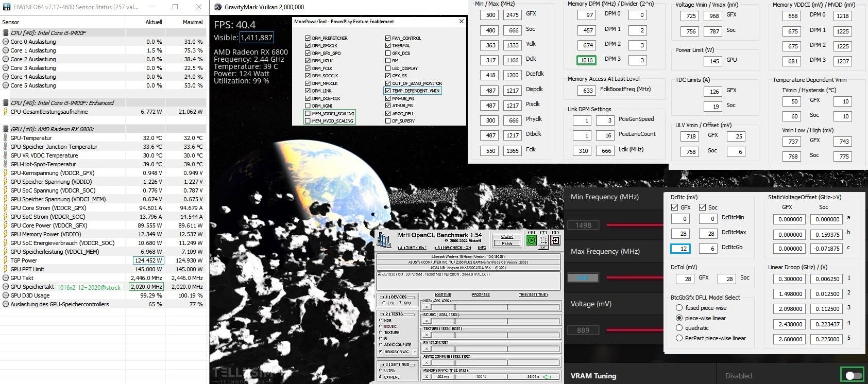868x384 pixels.
Task: Click the Min Frequency value box showing 1498
Action: click(583, 225)
